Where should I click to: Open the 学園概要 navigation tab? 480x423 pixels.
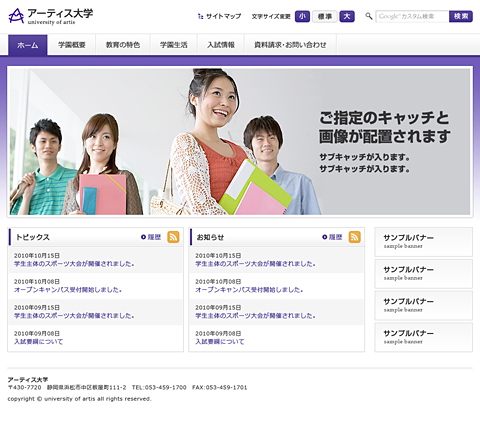[x=72, y=45]
